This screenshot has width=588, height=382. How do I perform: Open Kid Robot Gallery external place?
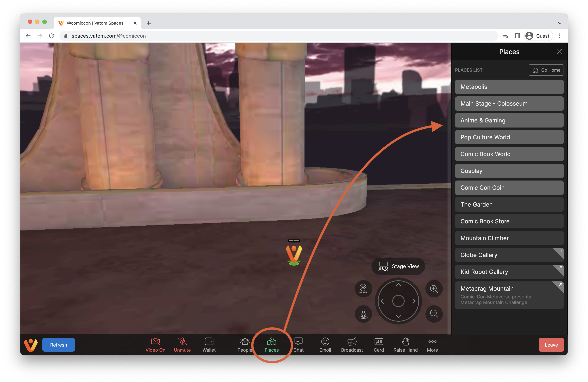tap(509, 272)
